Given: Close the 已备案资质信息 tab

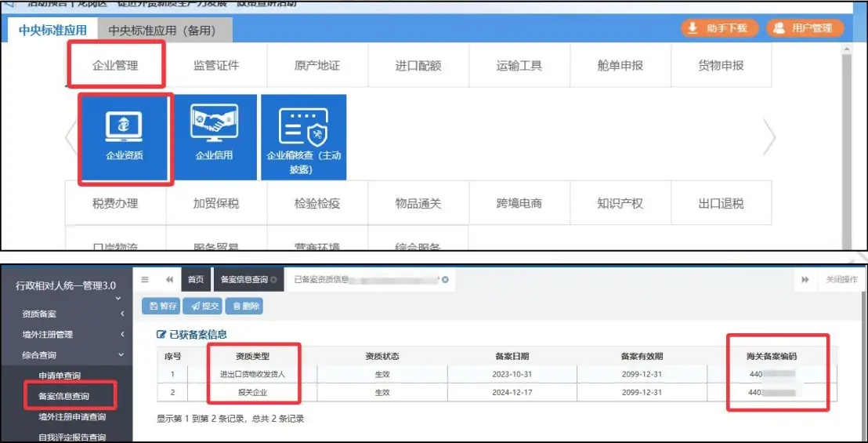Looking at the screenshot, I should (x=445, y=280).
